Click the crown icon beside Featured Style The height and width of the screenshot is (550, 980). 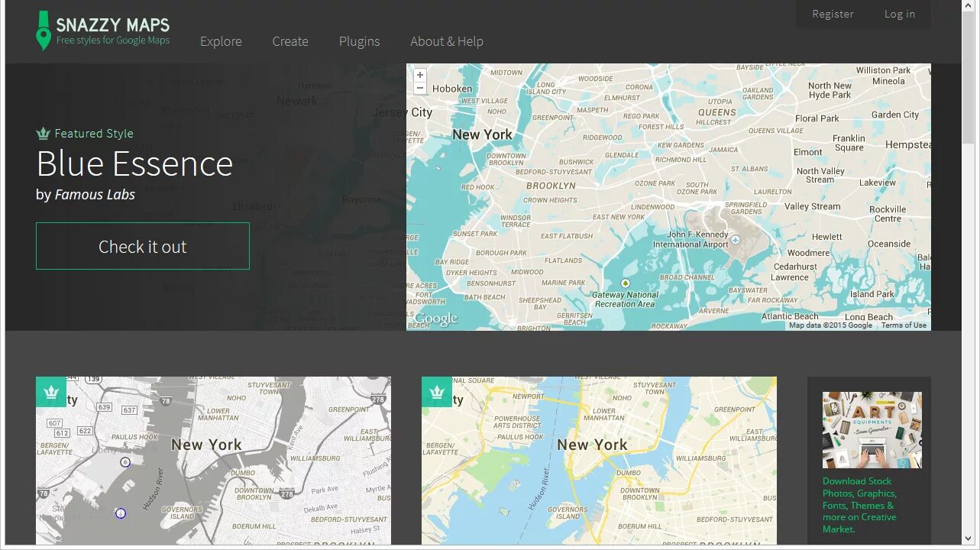43,134
